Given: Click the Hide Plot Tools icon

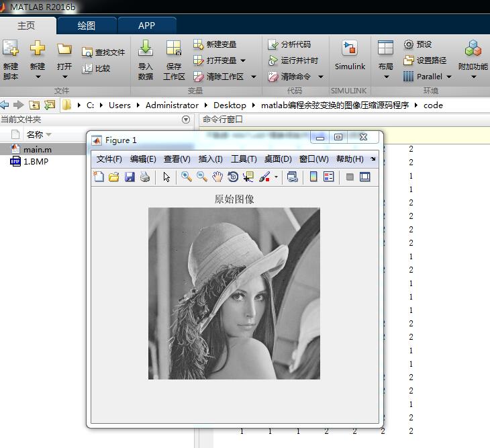Looking at the screenshot, I should [350, 177].
